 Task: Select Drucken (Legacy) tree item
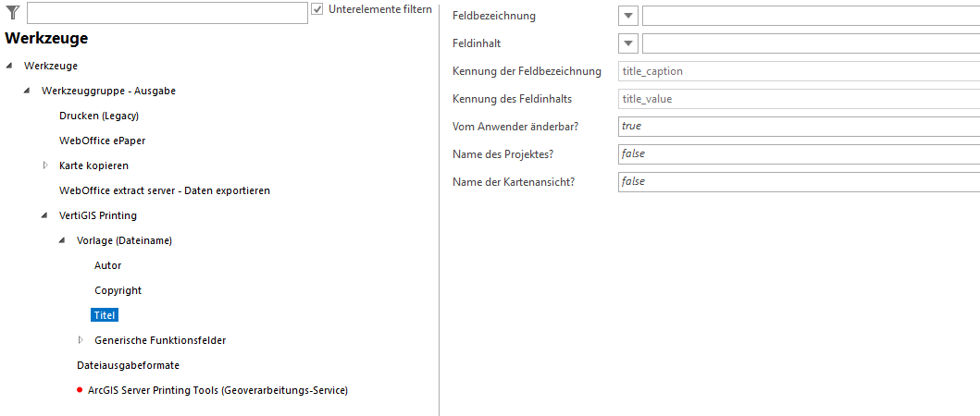[x=99, y=116]
